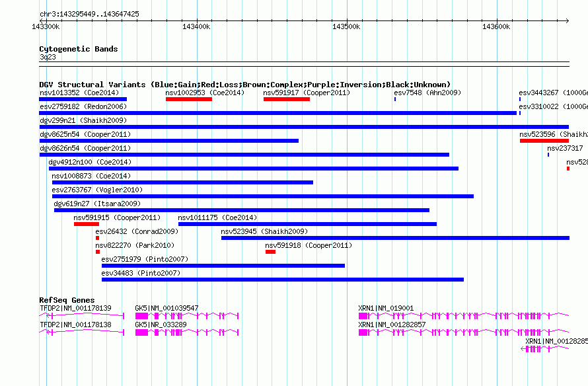
Task: Click the nsv1013352 (Coe2014) variant bar
Action: (x=83, y=99)
